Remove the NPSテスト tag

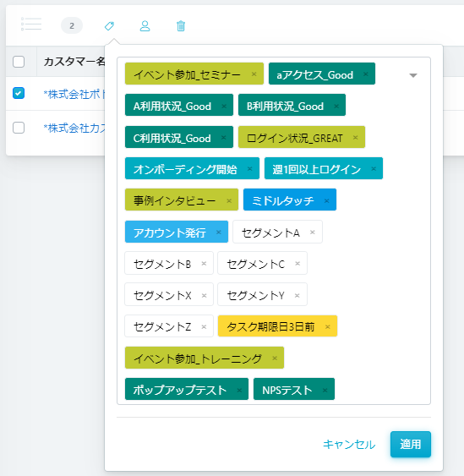[x=325, y=390]
